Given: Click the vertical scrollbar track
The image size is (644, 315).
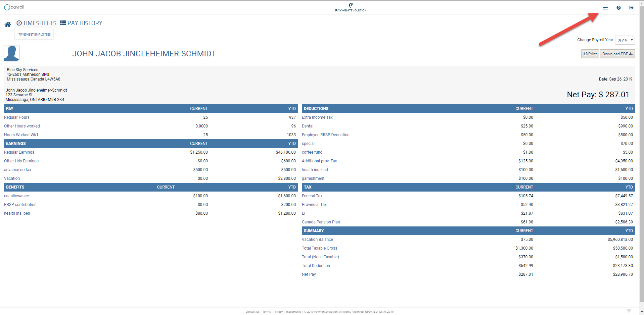Looking at the screenshot, I should tap(642, 168).
